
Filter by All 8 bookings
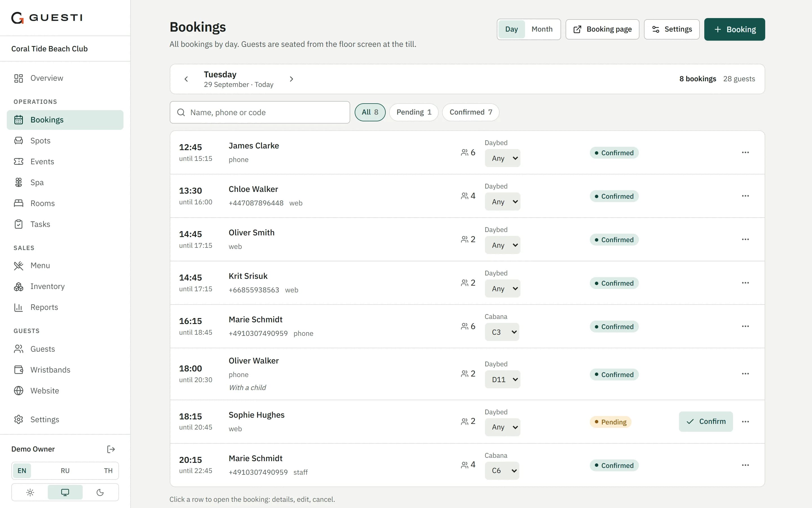coord(370,112)
